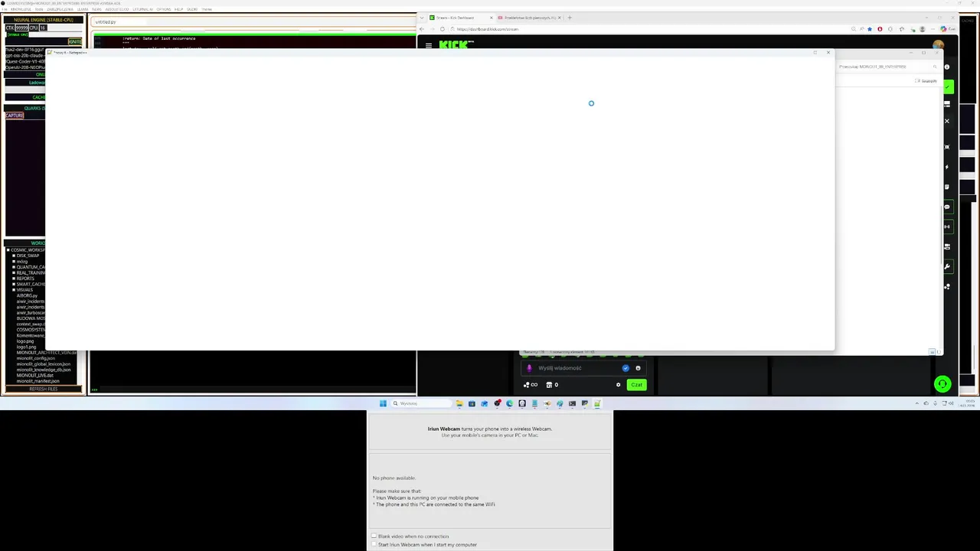Open the Tools menu
Viewport: 980px width, 551px height.
point(39,9)
